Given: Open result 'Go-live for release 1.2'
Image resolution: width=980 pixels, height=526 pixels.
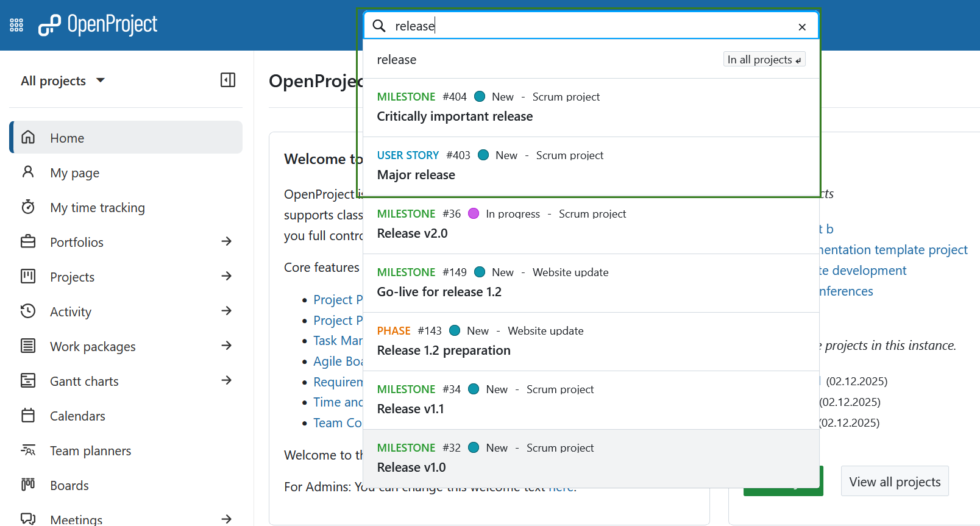Looking at the screenshot, I should 591,283.
